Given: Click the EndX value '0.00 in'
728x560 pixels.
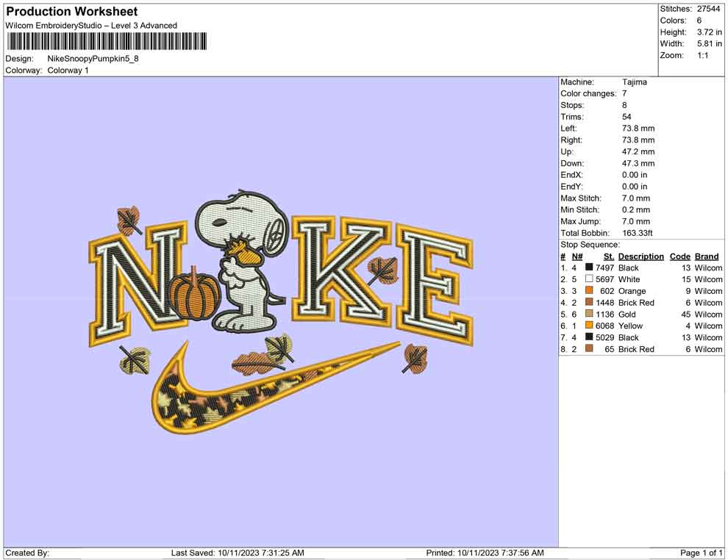Looking at the screenshot, I should (x=635, y=174).
